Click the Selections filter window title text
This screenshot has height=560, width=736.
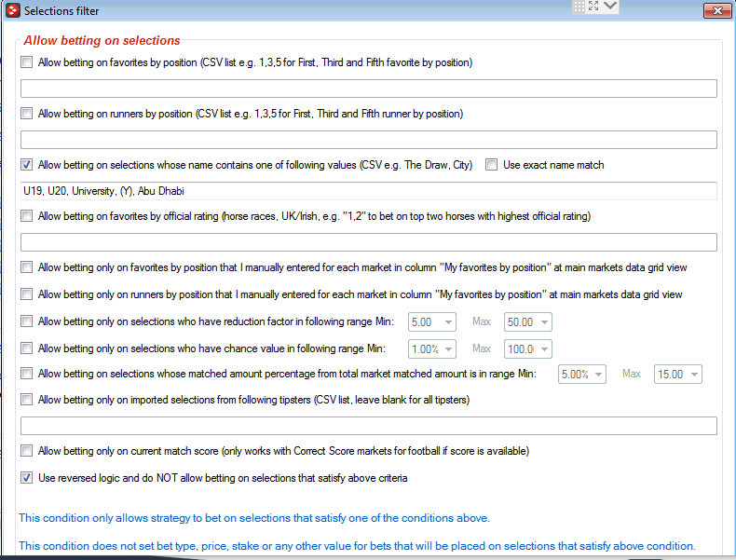tap(61, 11)
